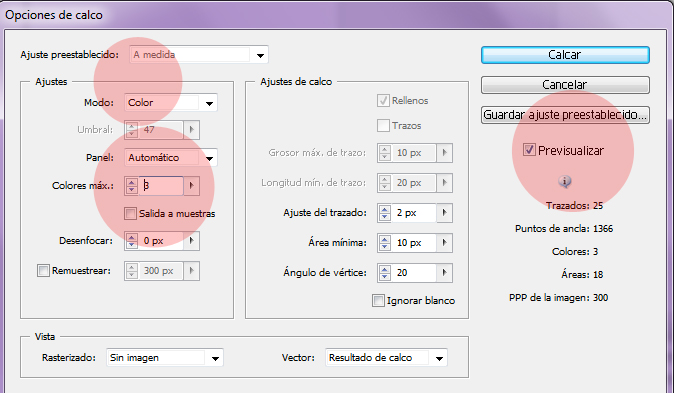Click the Ángulo de vértice stepper arrows

[385, 273]
